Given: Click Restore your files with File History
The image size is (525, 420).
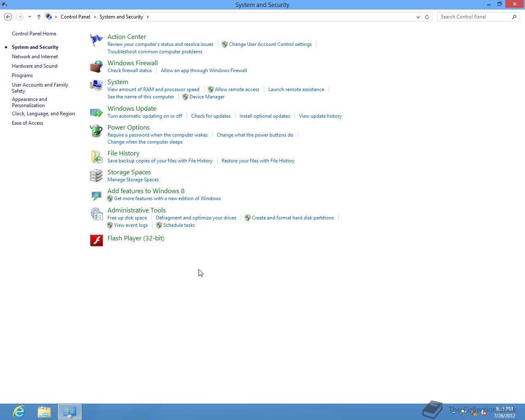Looking at the screenshot, I should 258,161.
